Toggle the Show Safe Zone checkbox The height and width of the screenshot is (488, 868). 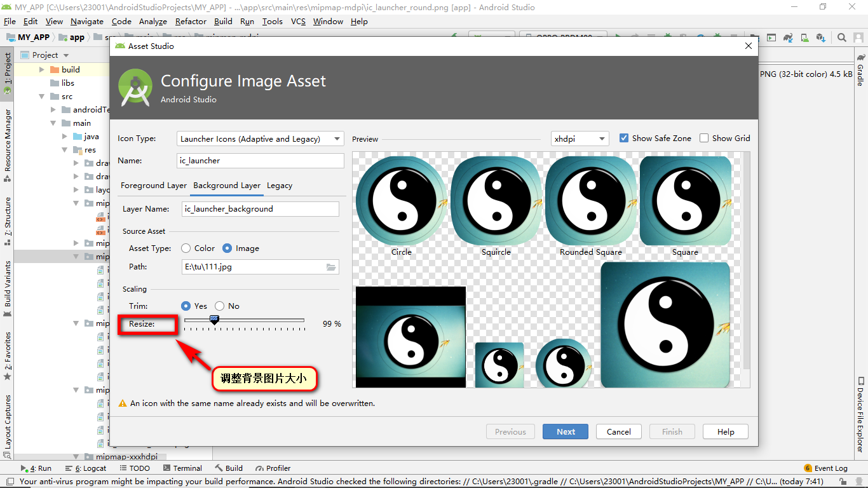point(624,138)
